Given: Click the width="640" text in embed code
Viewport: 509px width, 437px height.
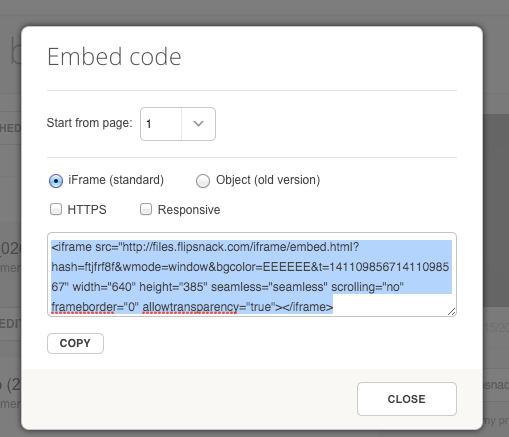Looking at the screenshot, I should click(104, 287).
